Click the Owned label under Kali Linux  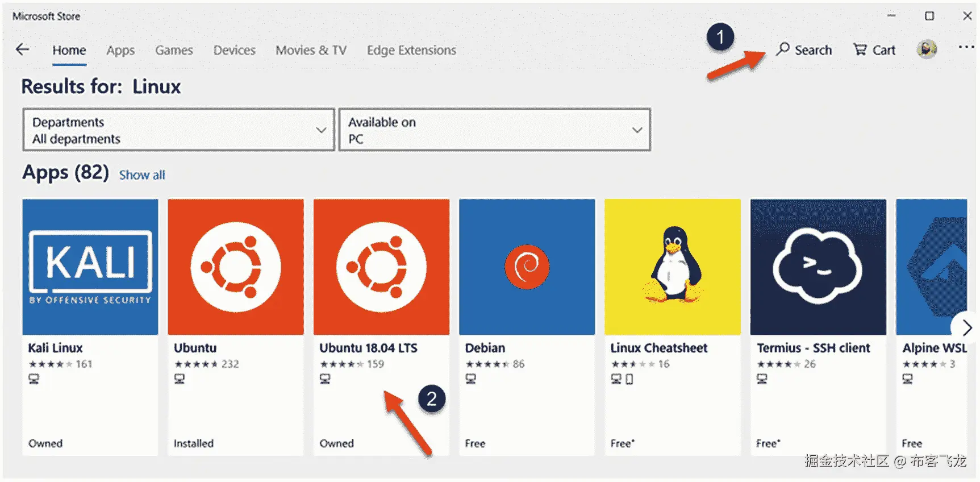click(x=45, y=443)
